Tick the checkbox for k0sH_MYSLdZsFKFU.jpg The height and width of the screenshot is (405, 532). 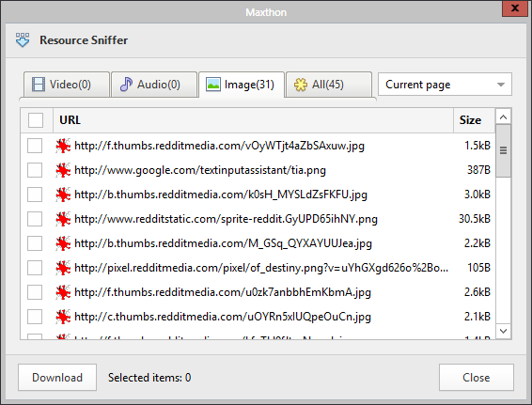point(35,195)
